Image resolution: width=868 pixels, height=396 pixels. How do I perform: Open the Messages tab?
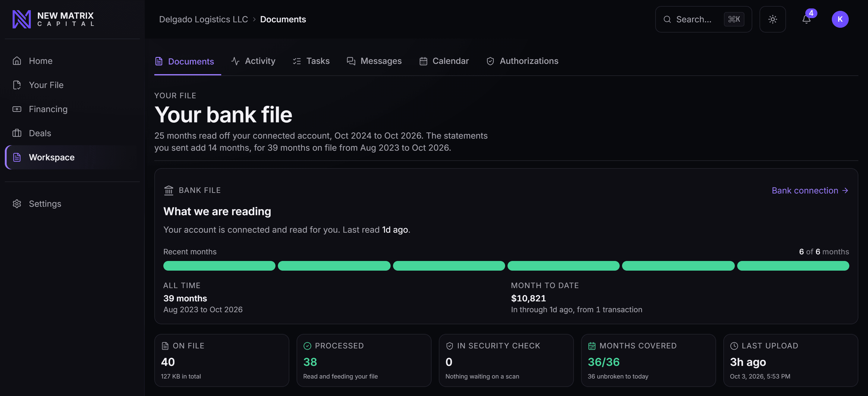pos(374,61)
